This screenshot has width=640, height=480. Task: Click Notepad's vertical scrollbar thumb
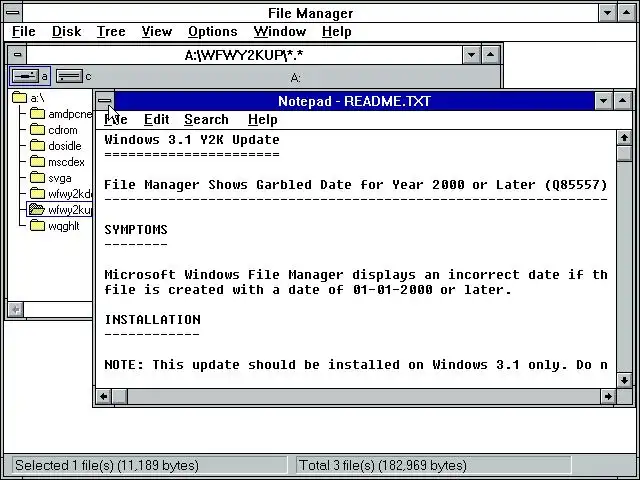(x=624, y=153)
